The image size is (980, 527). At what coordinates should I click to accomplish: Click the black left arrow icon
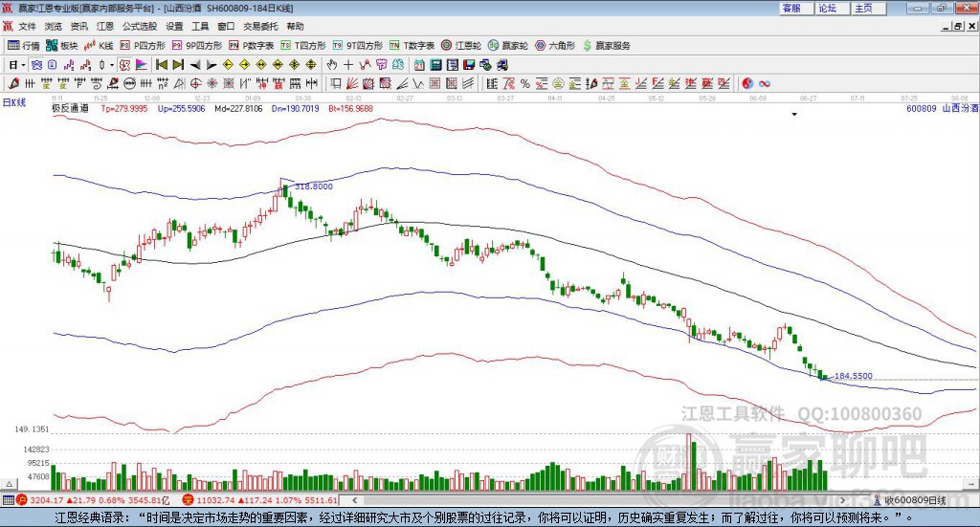195,65
